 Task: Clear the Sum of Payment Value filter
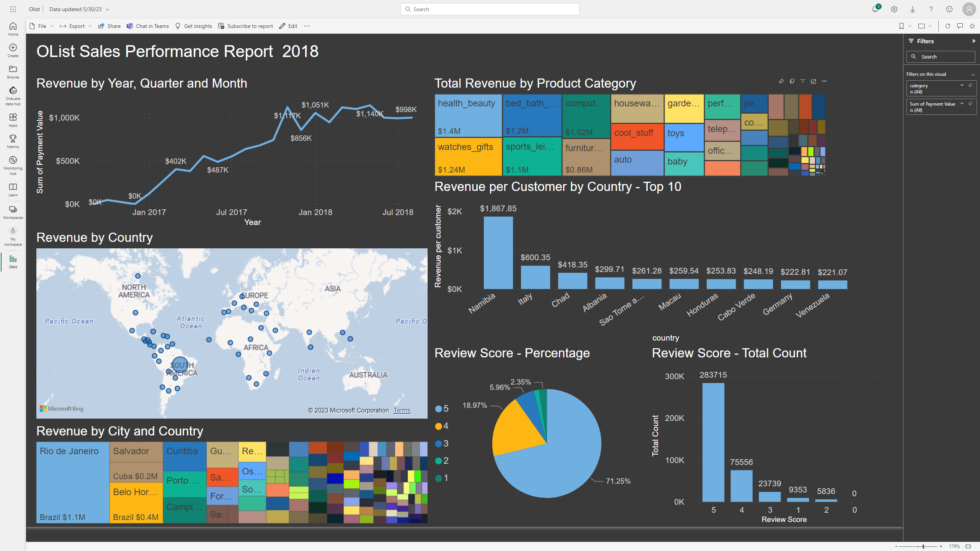tap(970, 104)
